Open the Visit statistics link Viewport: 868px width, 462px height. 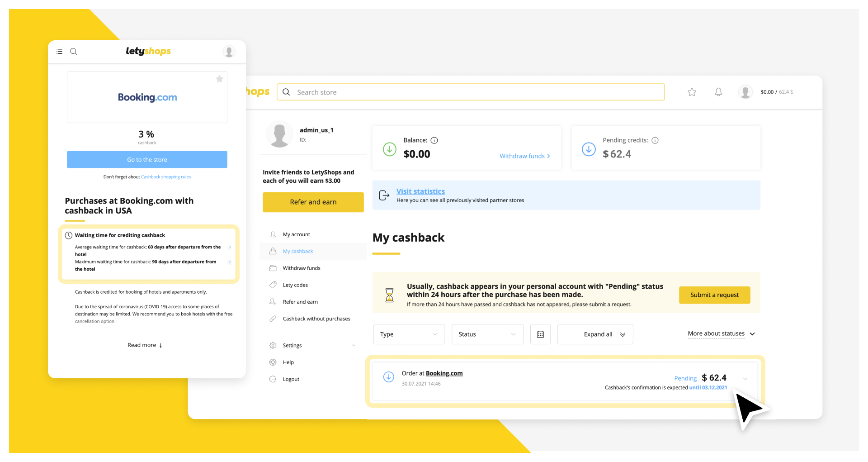(420, 191)
